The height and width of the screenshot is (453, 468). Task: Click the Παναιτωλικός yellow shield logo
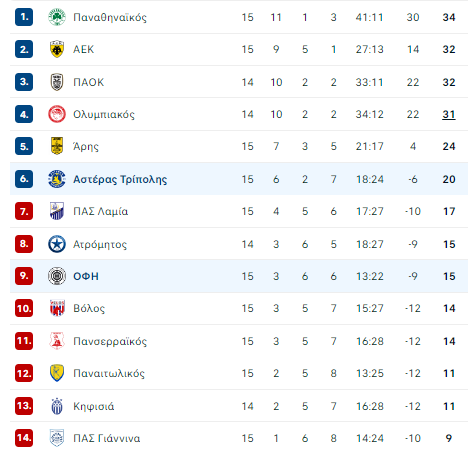57,373
